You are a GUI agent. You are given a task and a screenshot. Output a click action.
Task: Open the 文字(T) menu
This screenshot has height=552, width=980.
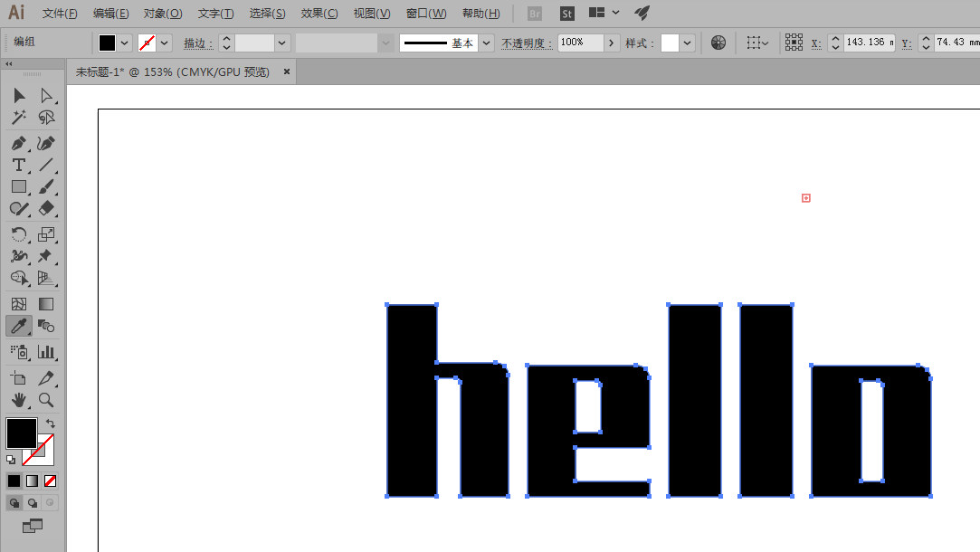[x=215, y=14]
